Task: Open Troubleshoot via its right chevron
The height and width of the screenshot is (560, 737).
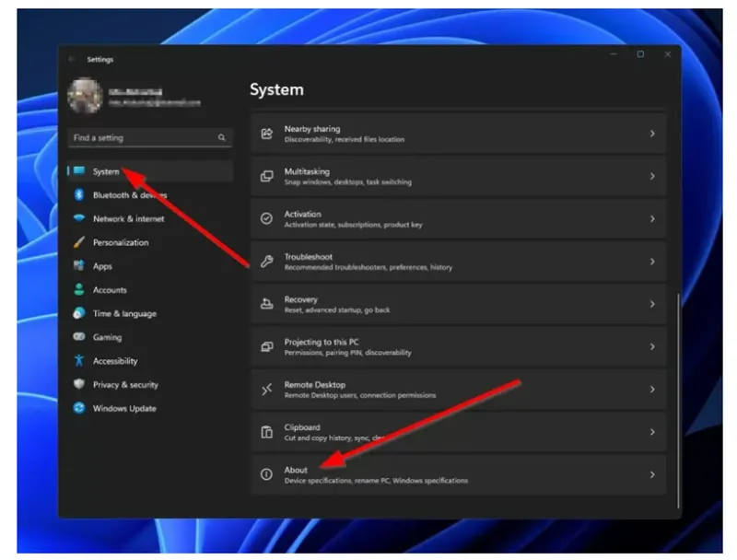Action: (x=652, y=262)
